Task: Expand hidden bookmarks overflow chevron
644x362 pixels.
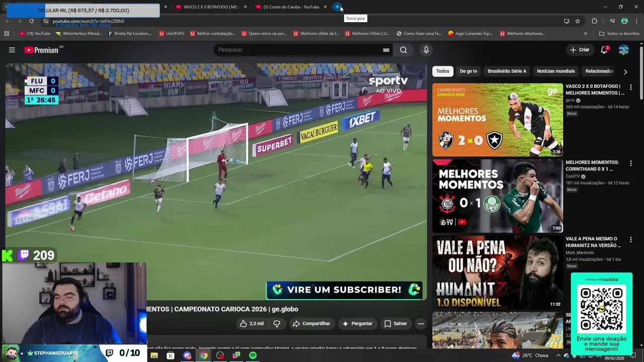Action: [585, 34]
